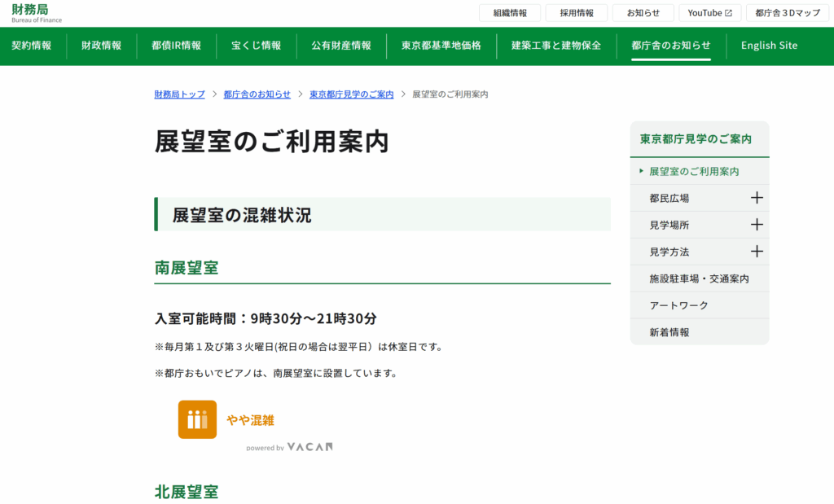Open 施設駐車場・交通案内 in the sidebar
Image resolution: width=834 pixels, height=504 pixels.
tap(699, 278)
